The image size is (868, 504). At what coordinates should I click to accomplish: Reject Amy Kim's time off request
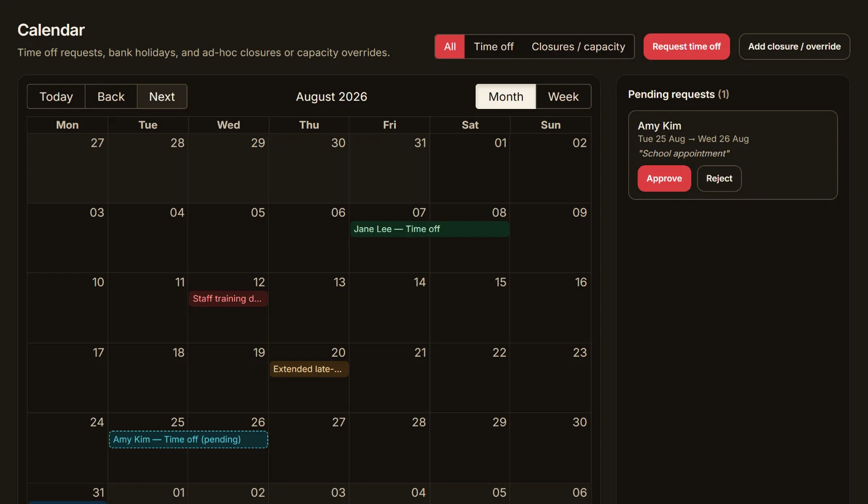(x=719, y=179)
